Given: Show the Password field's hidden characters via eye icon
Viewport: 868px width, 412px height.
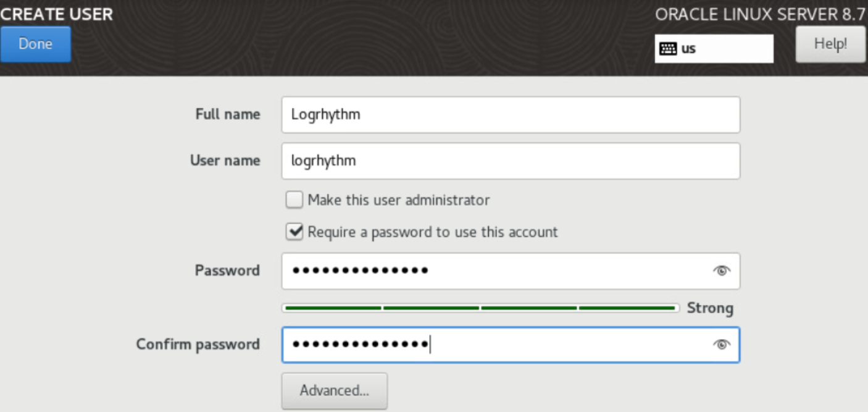Looking at the screenshot, I should point(721,271).
